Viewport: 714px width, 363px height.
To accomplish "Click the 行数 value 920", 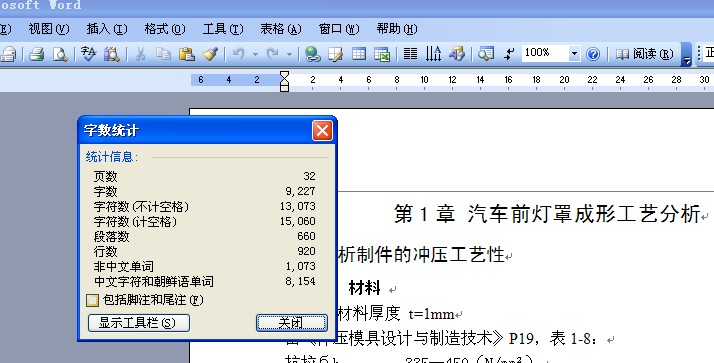I will tap(306, 251).
